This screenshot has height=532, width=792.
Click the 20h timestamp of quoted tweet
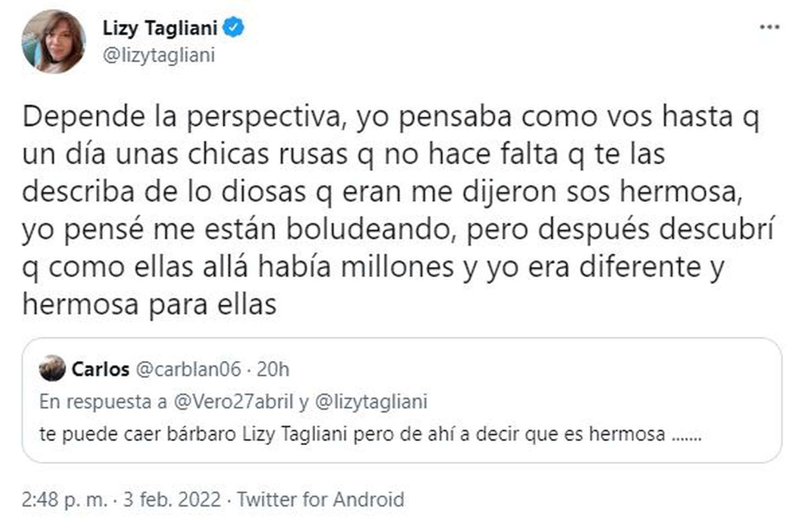click(273, 369)
